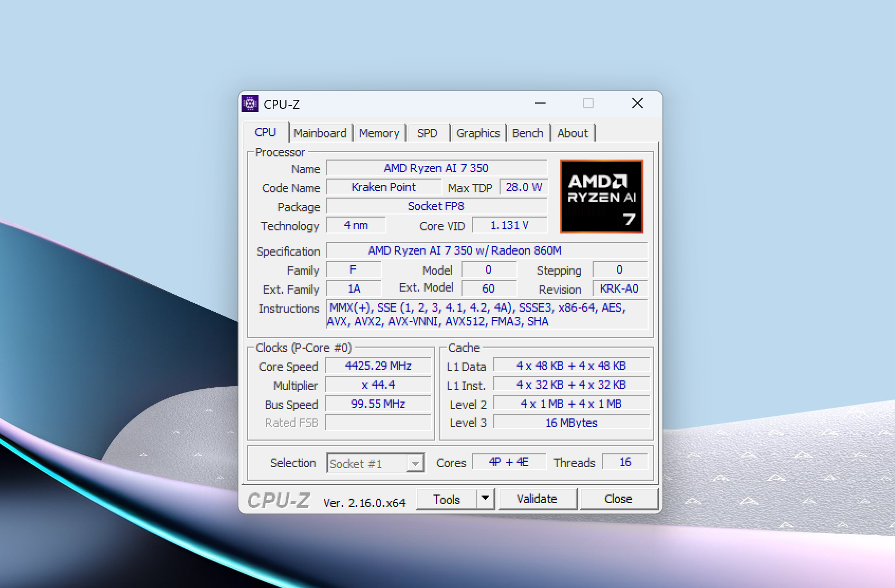Viewport: 895px width, 588px height.
Task: Click the Level 3 value 16 MBytes
Action: [x=571, y=423]
